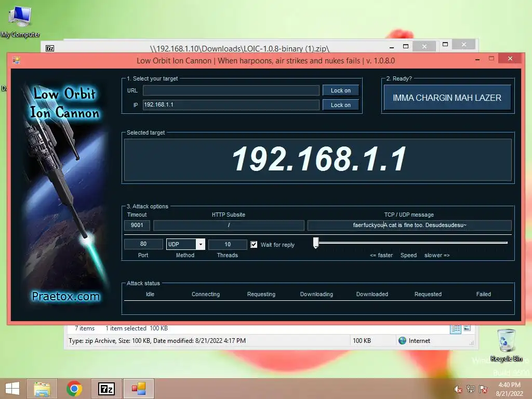Click the Windows Start button
Screen dimensions: 532x399
[x=12, y=389]
